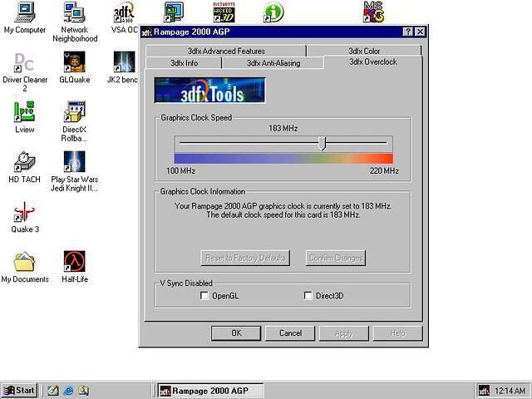Open the Network Neighborhood icon
This screenshot has width=532, height=399.
[75, 12]
